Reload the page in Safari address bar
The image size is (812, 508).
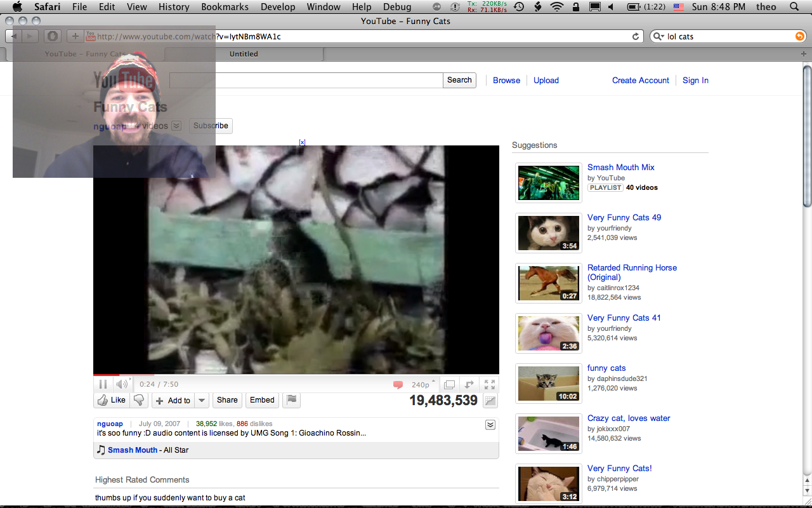636,37
